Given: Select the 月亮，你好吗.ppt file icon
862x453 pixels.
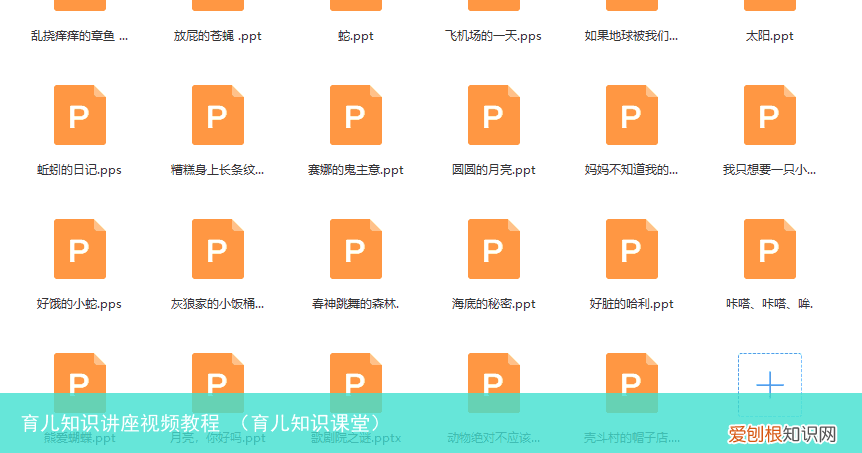Looking at the screenshot, I should coord(218,383).
